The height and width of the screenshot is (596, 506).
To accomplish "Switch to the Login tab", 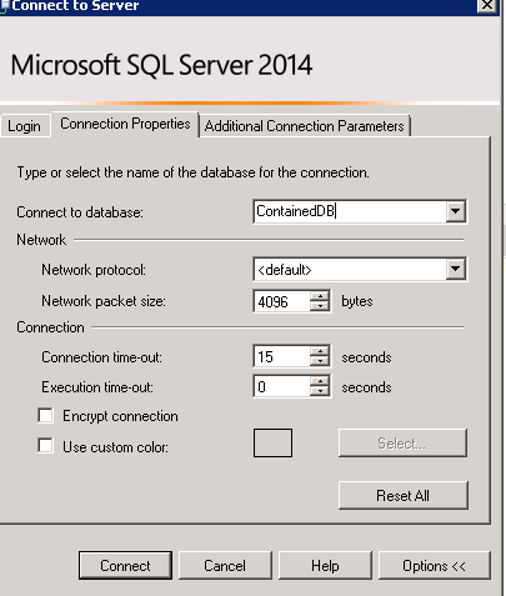I will [x=25, y=126].
